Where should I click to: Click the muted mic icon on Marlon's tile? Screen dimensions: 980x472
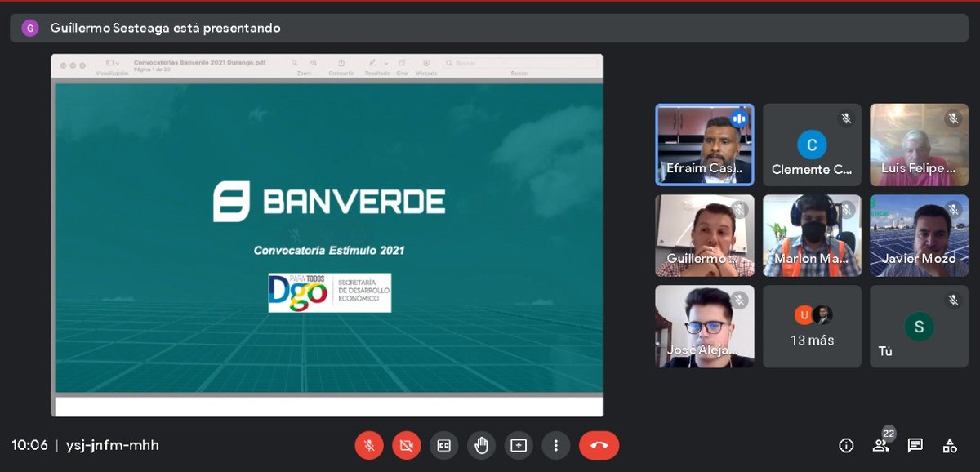[x=846, y=210]
